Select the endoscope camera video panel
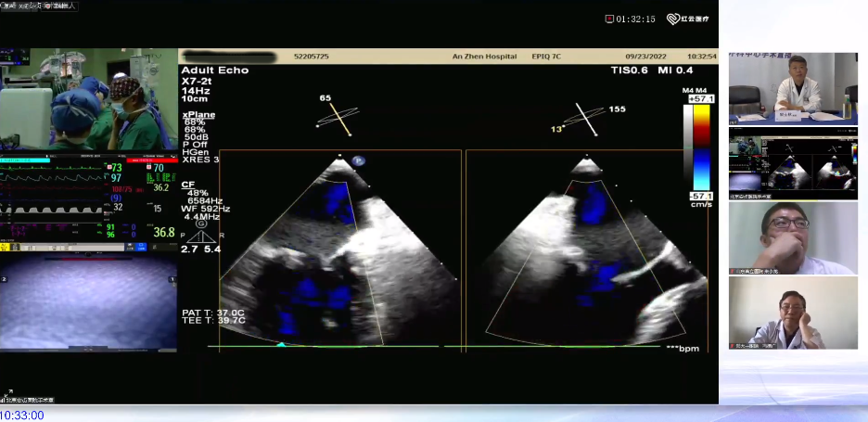868x422 pixels. 89,304
